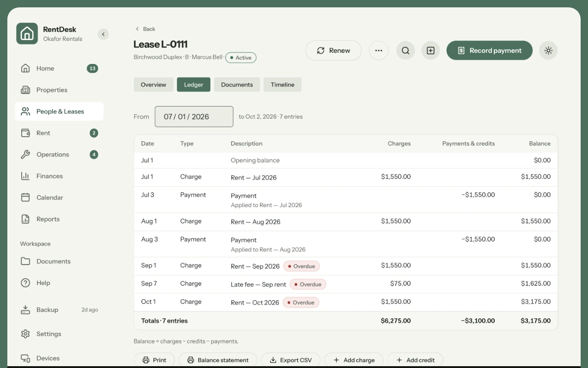
Task: Open Operations in the sidebar
Action: tap(59, 155)
